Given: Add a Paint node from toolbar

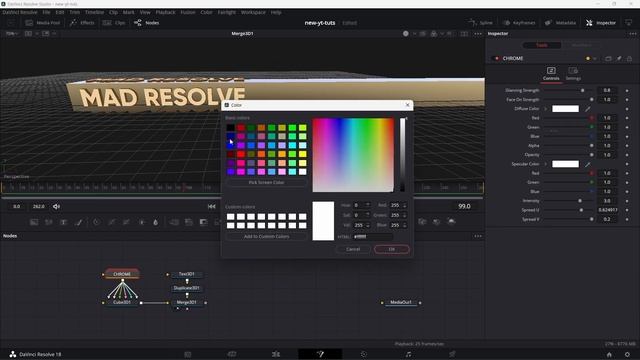Looking at the screenshot, I should [79, 222].
